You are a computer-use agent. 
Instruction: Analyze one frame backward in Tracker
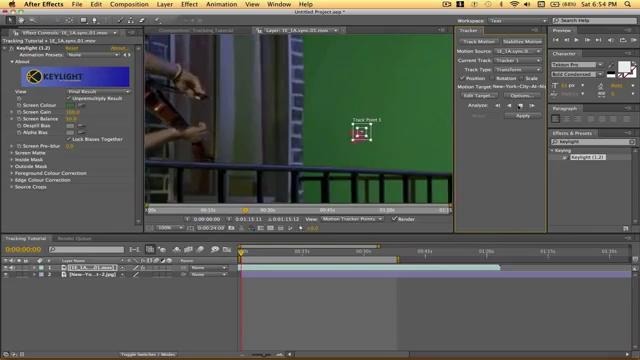tap(498, 106)
